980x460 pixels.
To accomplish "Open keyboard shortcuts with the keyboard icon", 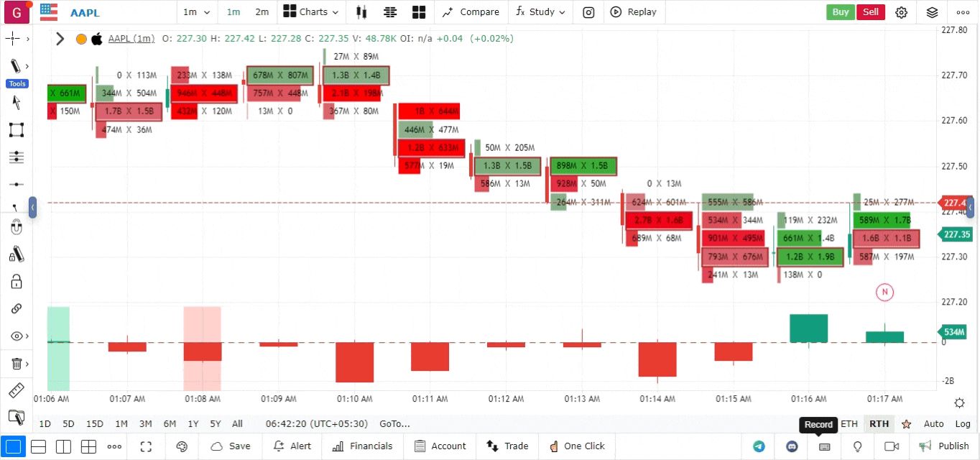I will pyautogui.click(x=823, y=446).
